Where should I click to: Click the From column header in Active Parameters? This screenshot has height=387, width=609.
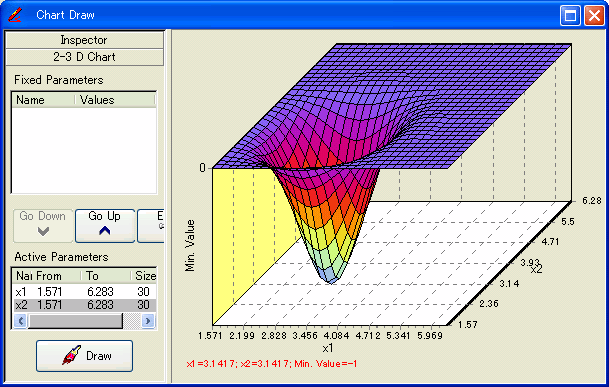point(57,276)
